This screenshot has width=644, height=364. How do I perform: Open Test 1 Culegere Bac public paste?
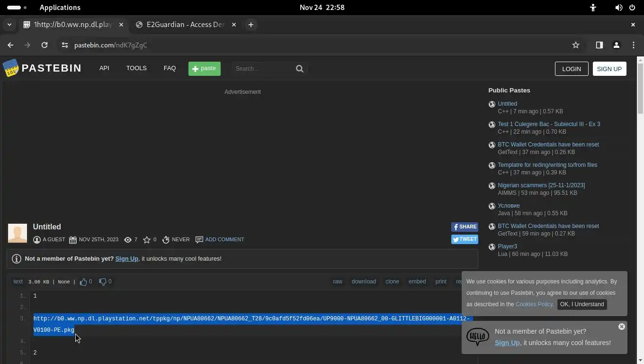[x=549, y=124]
